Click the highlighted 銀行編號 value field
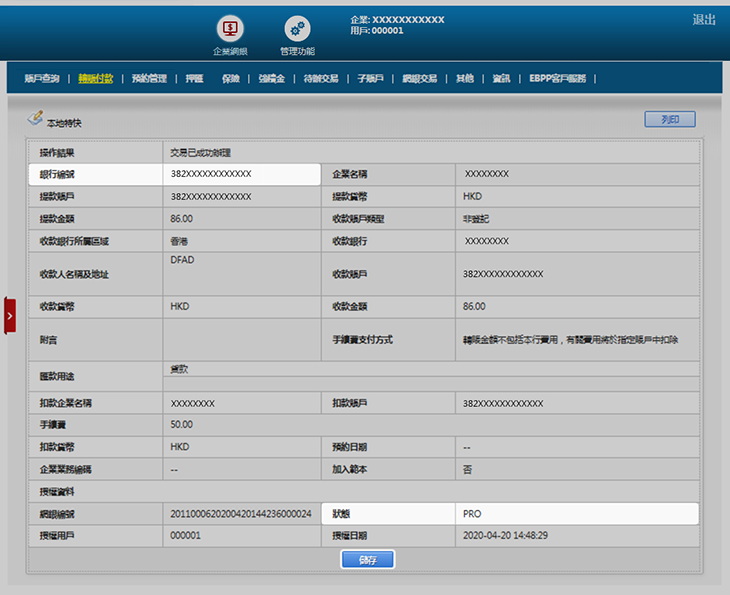Viewport: 730px width, 595px height. 240,174
